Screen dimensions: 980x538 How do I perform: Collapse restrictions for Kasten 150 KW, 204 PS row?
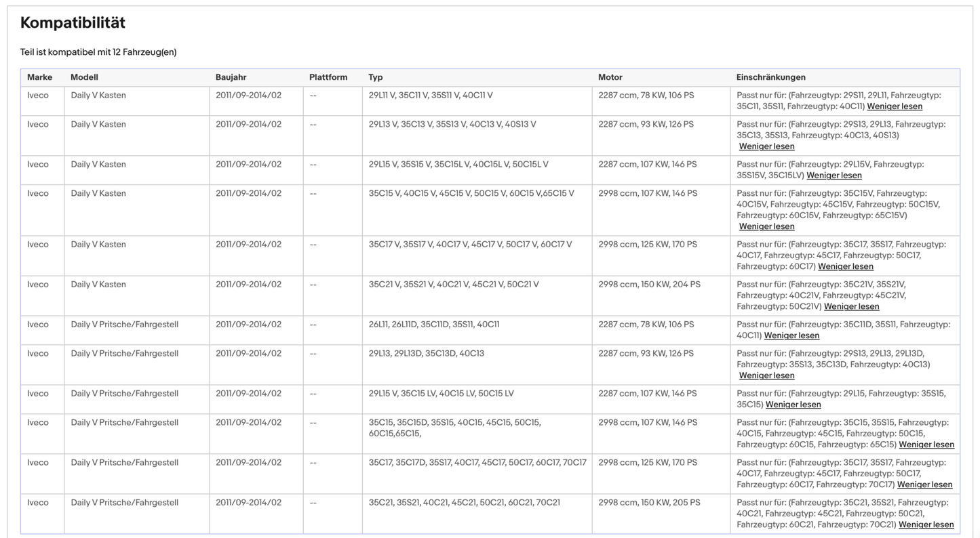point(851,306)
